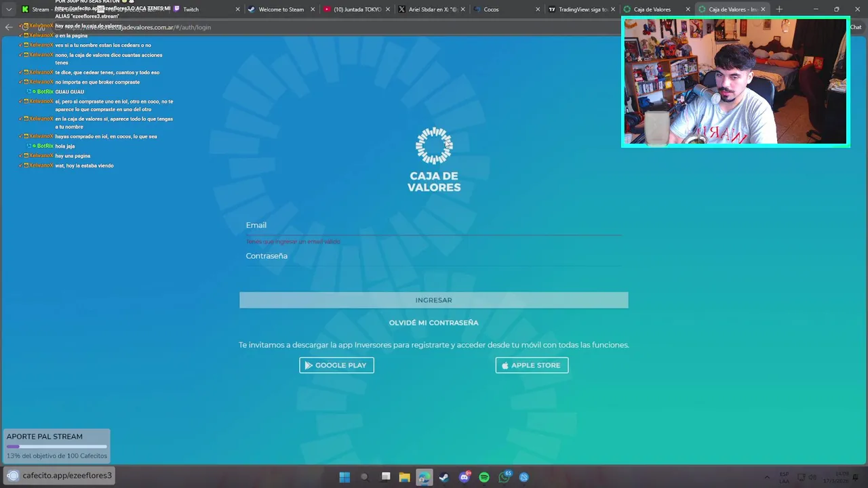Open the GOOGLE PLAY download button
868x488 pixels.
click(336, 365)
